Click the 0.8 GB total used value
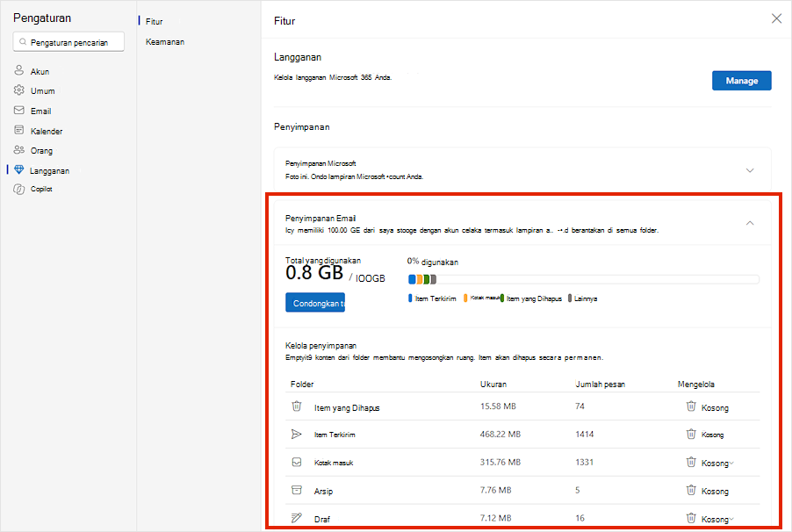 [x=314, y=273]
